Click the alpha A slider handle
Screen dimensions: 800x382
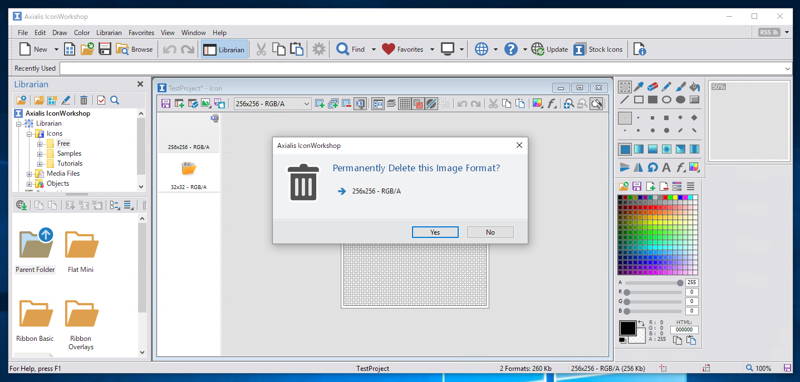[x=680, y=283]
